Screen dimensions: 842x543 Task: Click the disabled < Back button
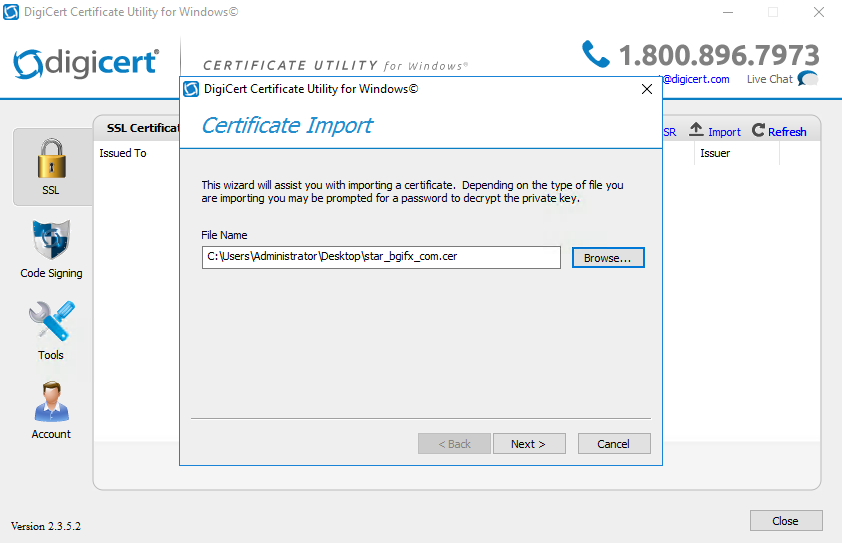(454, 444)
